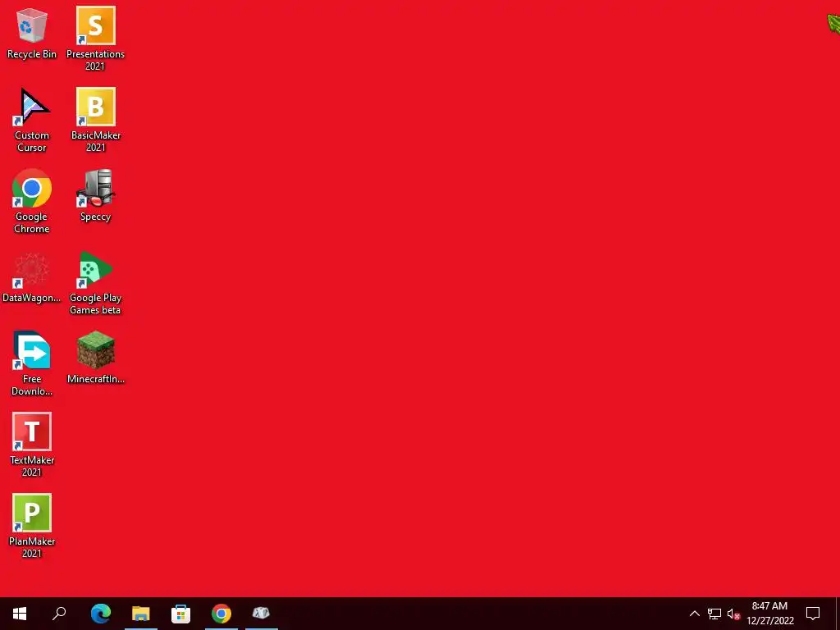Select the TextMaker 2021 shortcut
The height and width of the screenshot is (630, 840).
click(x=32, y=445)
